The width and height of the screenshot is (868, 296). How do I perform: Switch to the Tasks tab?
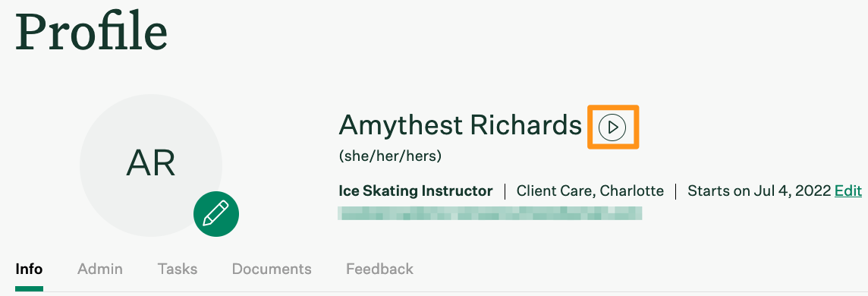(x=177, y=269)
